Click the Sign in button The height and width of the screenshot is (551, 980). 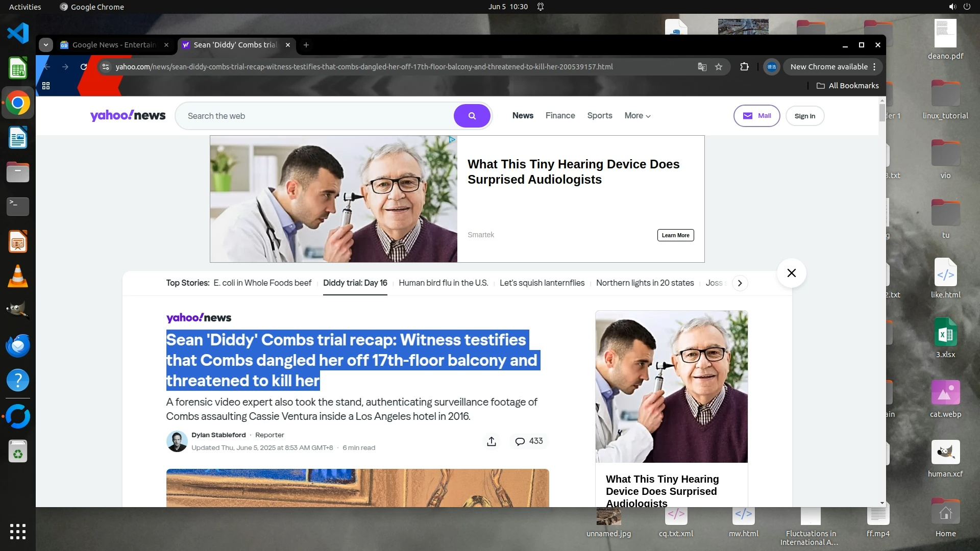(x=804, y=116)
